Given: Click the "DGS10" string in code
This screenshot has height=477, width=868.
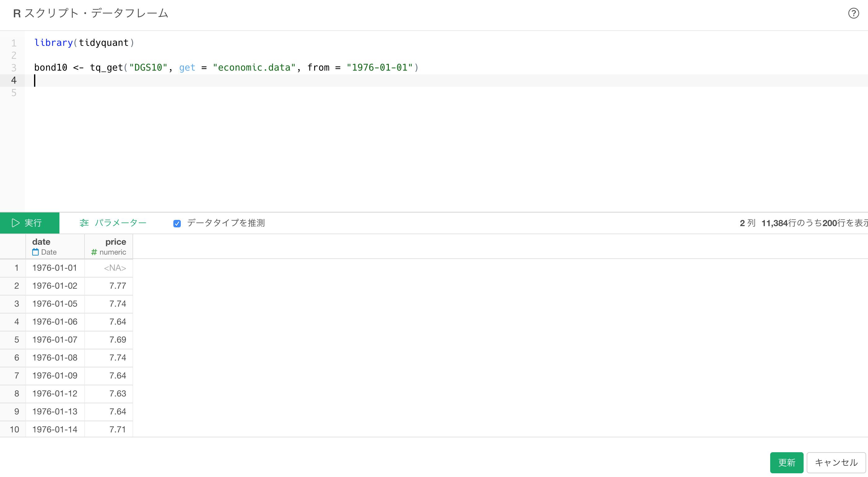Looking at the screenshot, I should tap(148, 68).
